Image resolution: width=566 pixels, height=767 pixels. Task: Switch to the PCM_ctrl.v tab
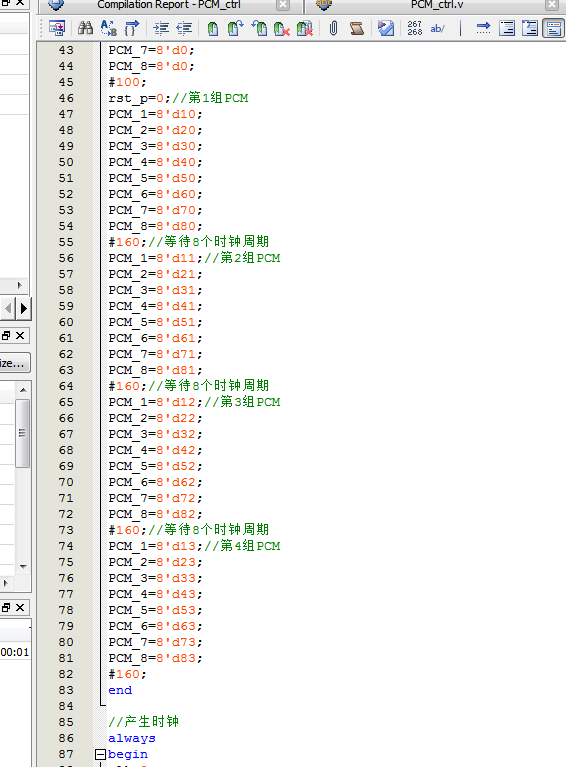tap(437, 5)
